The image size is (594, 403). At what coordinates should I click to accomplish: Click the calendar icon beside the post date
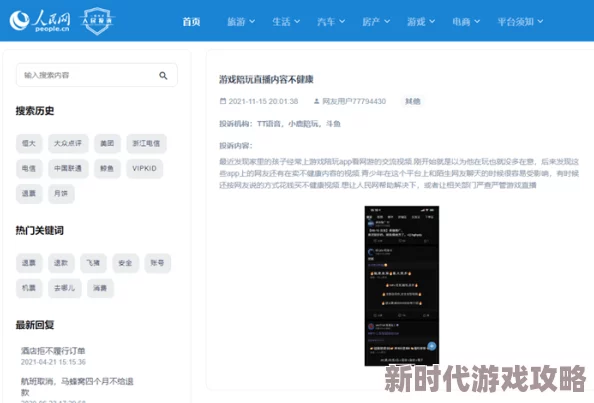pyautogui.click(x=223, y=101)
